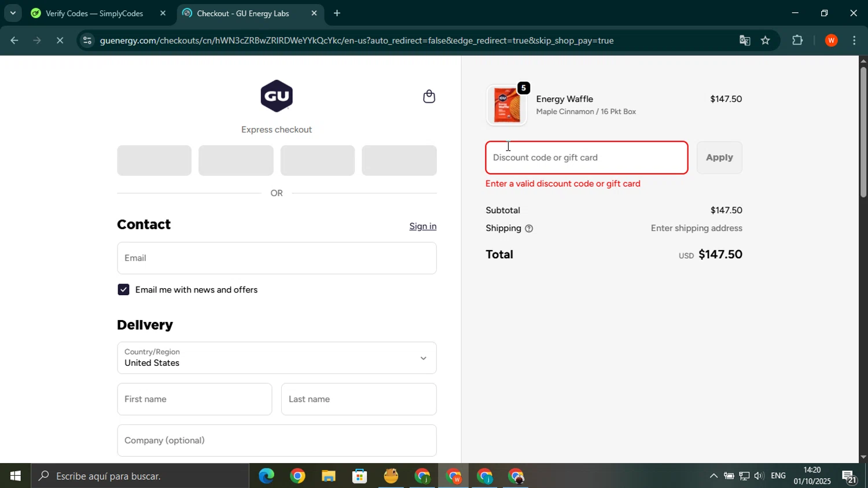Focus the Email input field
This screenshot has height=488, width=868.
click(x=277, y=258)
